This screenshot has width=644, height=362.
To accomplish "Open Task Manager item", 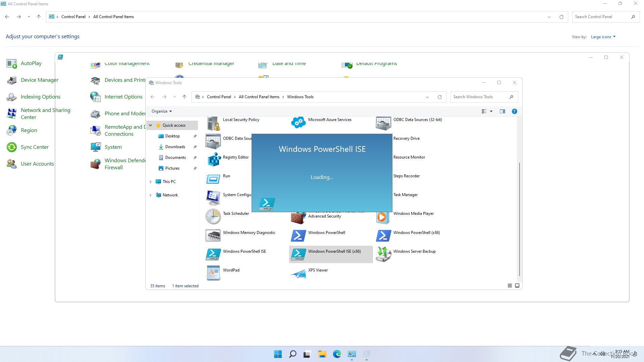I will [x=406, y=195].
